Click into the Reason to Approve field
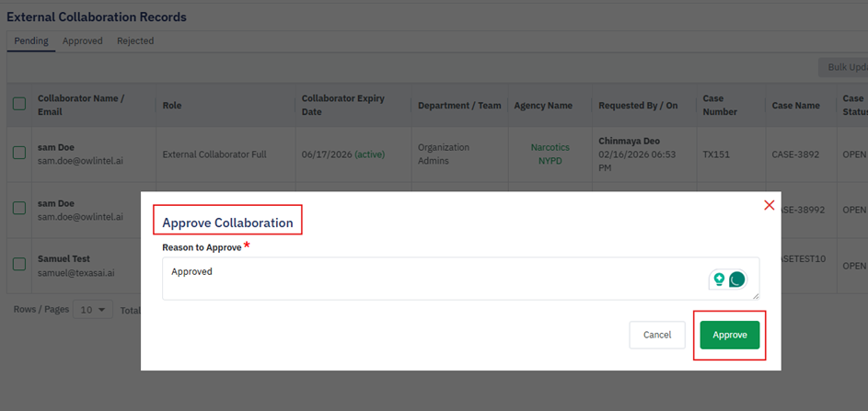Viewport: 868px width, 411px height. [433, 278]
